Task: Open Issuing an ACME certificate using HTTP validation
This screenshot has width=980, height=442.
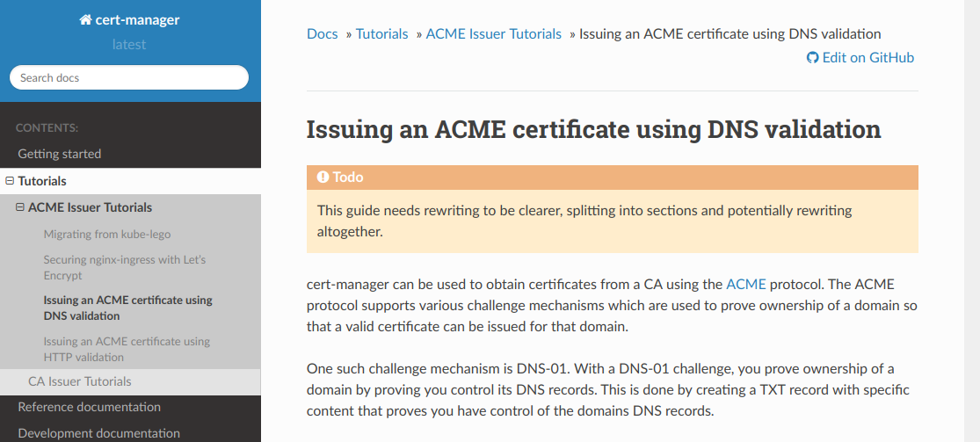Action: (127, 350)
